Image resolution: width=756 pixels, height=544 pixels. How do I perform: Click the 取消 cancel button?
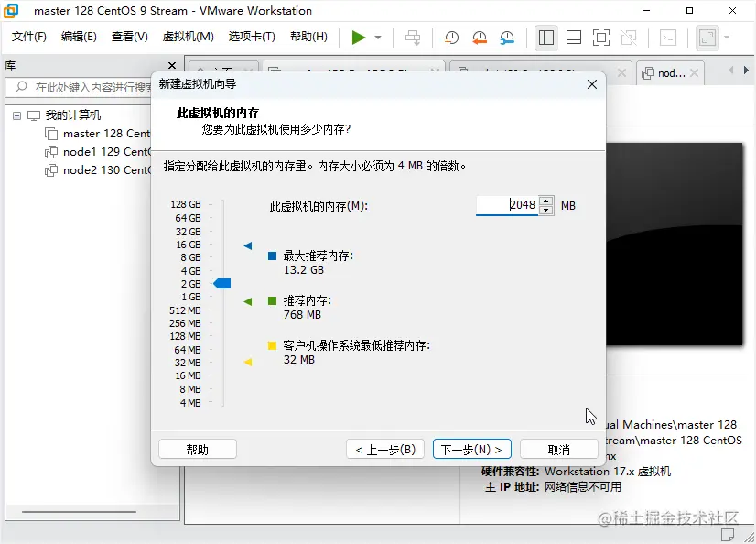pyautogui.click(x=559, y=450)
